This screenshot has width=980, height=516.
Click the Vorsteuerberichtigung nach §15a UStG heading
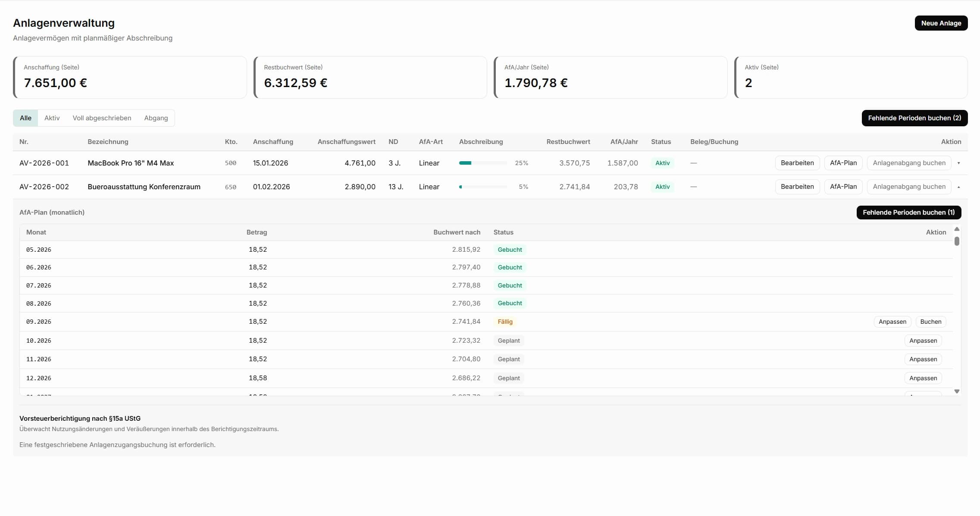[80, 419]
